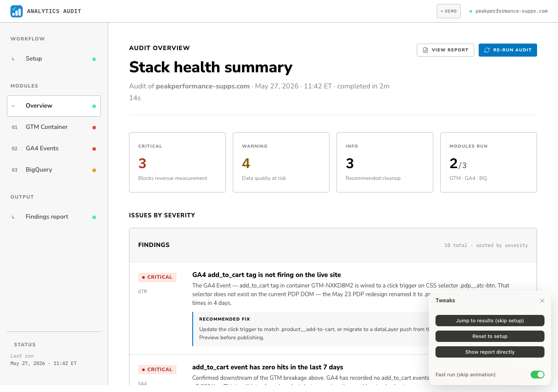Image resolution: width=558 pixels, height=392 pixels.
Task: Open the GA4 Events module
Action: click(54, 149)
